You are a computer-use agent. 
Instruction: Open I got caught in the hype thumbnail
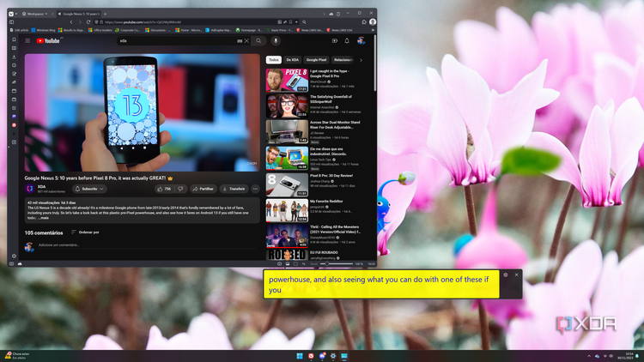pyautogui.click(x=287, y=80)
